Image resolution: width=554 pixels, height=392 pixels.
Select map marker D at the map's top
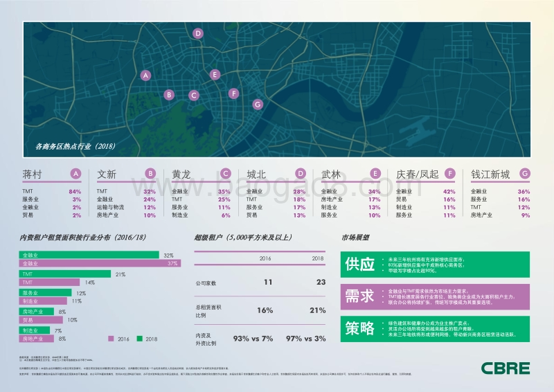point(198,33)
